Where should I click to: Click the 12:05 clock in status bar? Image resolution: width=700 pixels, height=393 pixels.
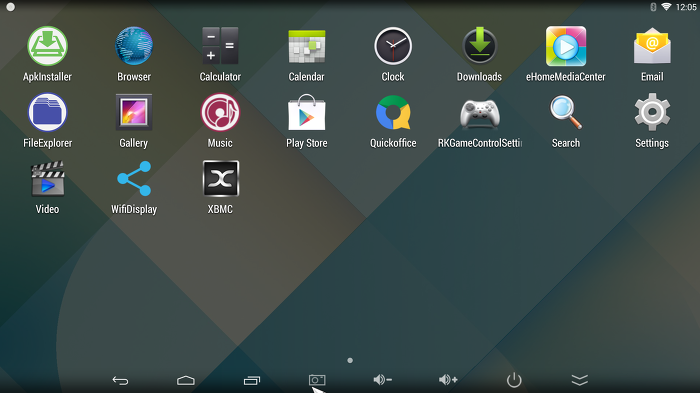pyautogui.click(x=686, y=7)
